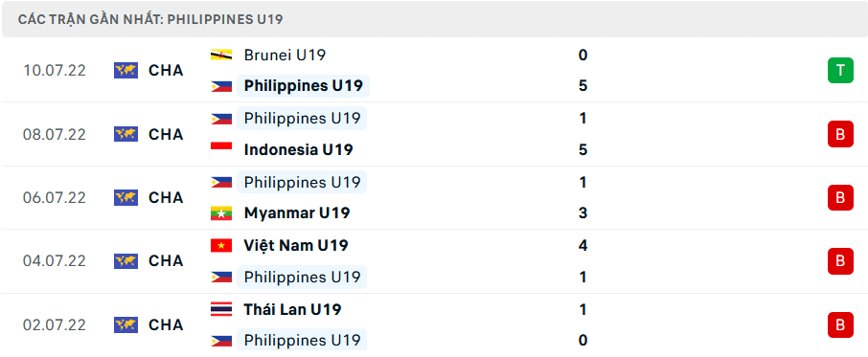Select highlighted Philippines U19 in 10.07.22 match
This screenshot has width=868, height=357.
(303, 85)
